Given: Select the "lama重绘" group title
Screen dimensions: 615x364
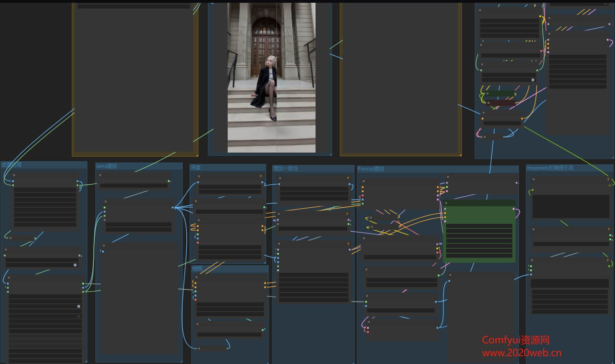Looking at the screenshot, I should tap(107, 166).
